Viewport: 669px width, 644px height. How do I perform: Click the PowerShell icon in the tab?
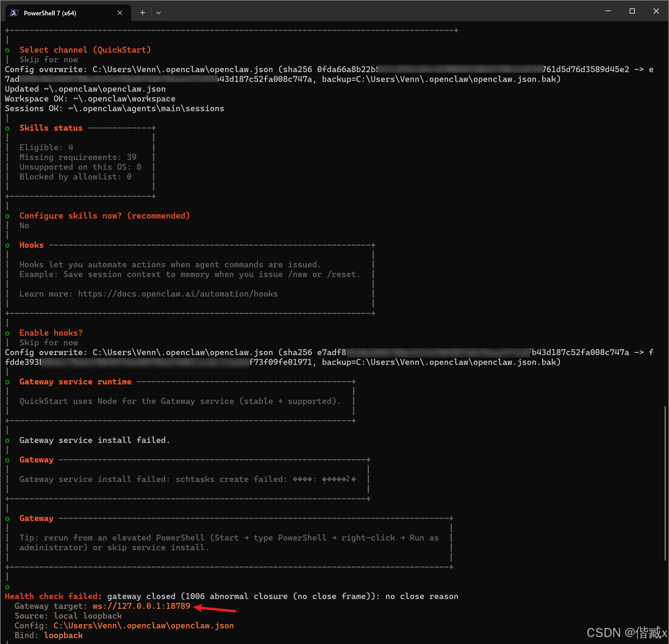click(14, 13)
